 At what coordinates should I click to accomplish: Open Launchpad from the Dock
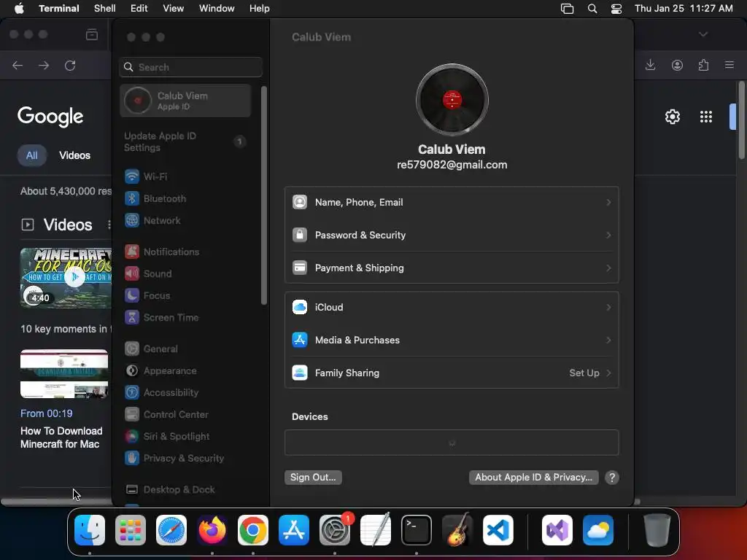point(131,530)
